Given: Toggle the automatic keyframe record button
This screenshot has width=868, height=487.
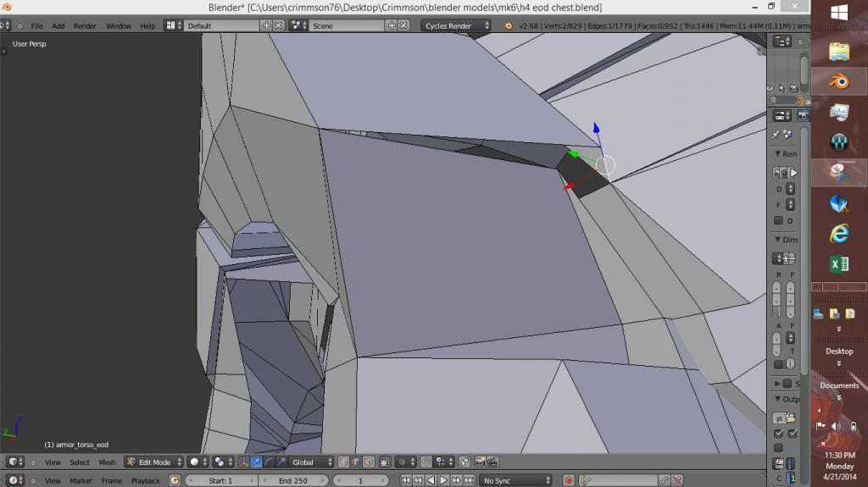Looking at the screenshot, I should [569, 481].
